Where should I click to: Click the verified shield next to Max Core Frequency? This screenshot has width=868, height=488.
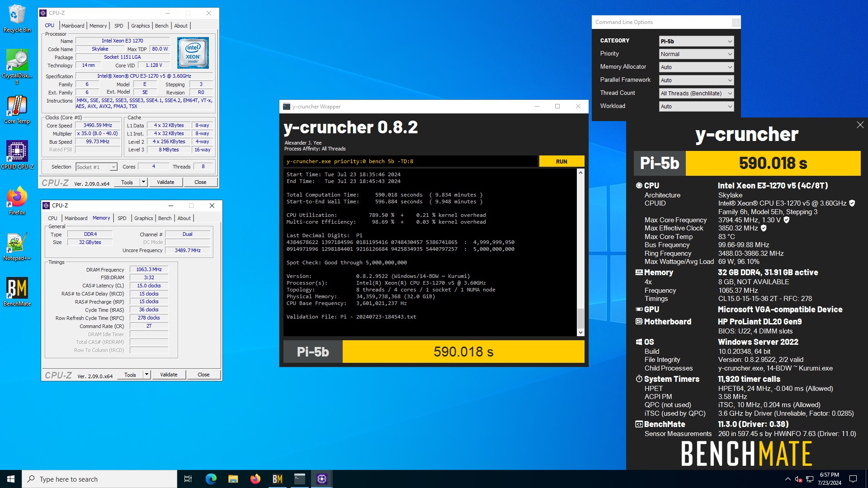pyautogui.click(x=787, y=220)
